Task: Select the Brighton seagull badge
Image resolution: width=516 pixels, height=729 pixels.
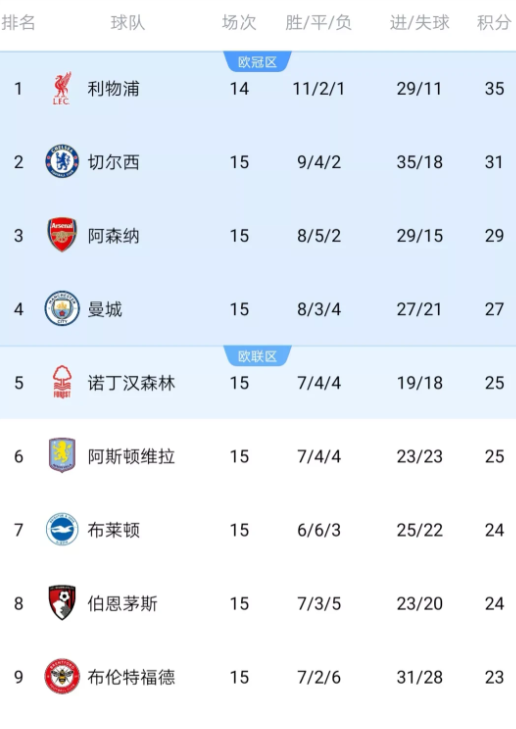Action: click(x=62, y=529)
